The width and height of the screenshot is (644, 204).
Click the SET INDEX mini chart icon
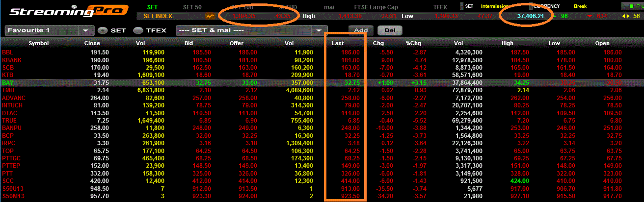click(210, 16)
